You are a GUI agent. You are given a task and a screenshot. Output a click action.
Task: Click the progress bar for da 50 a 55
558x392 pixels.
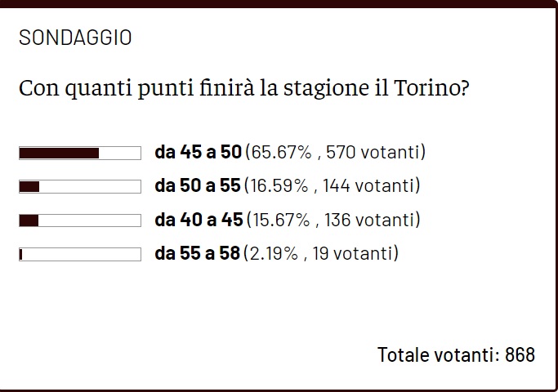click(80, 186)
